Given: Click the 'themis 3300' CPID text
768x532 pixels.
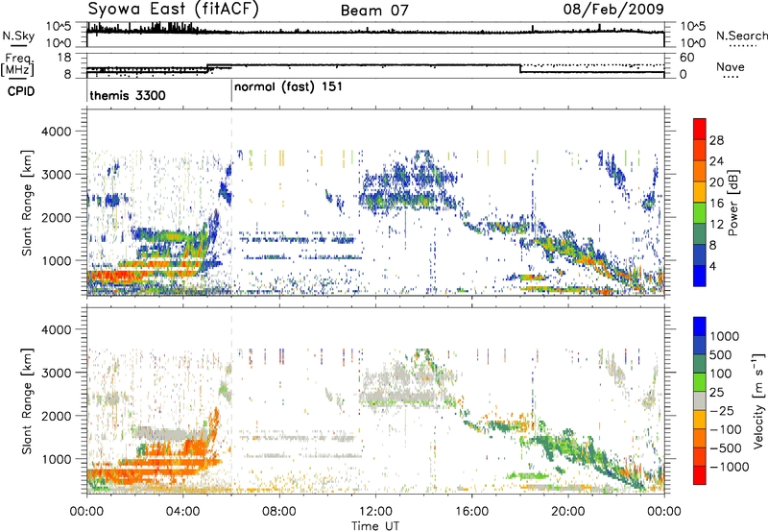Looking at the screenshot, I should (128, 95).
